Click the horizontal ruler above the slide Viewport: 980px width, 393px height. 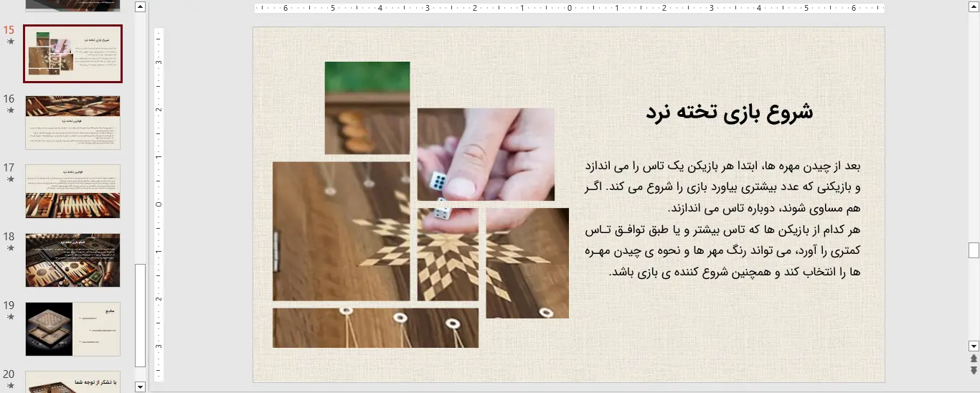click(569, 9)
